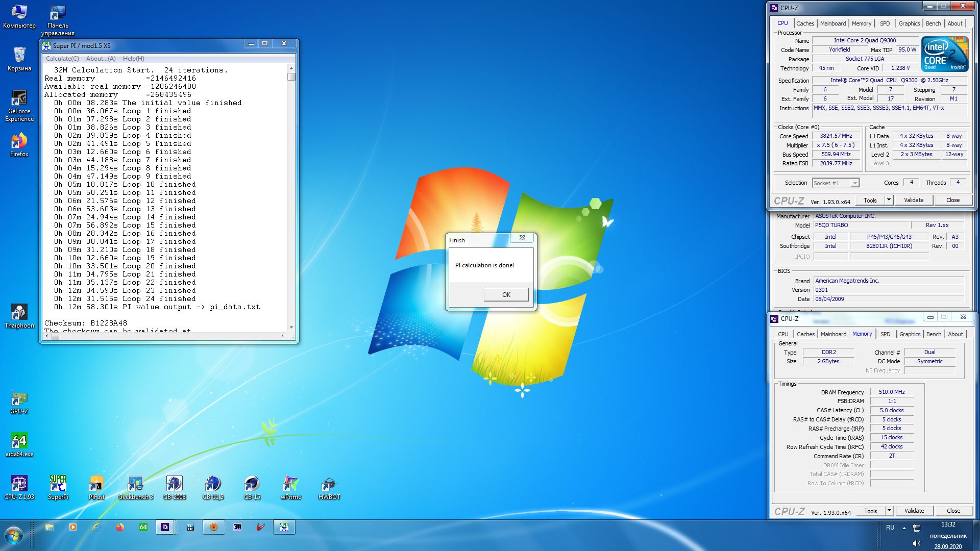Show hidden tray icons arrow

pos(904,528)
